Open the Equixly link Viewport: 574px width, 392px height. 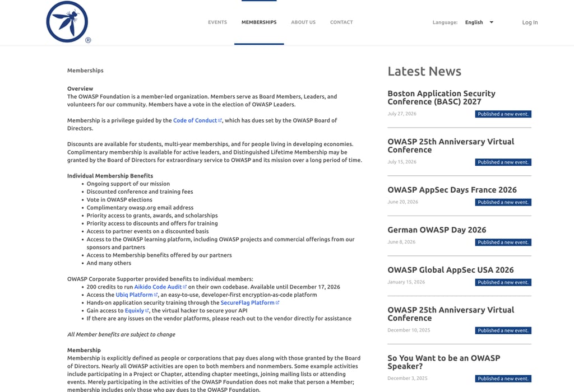tap(135, 310)
